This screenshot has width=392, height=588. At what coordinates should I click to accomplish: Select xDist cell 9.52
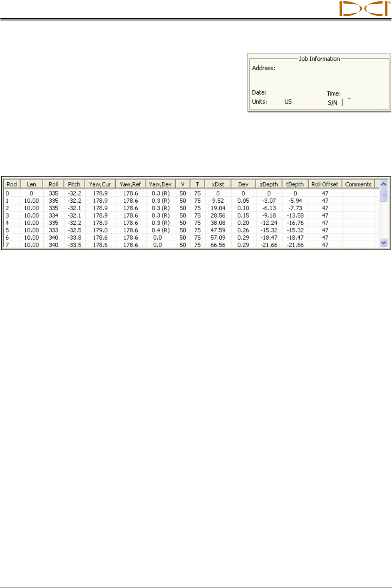click(x=218, y=201)
